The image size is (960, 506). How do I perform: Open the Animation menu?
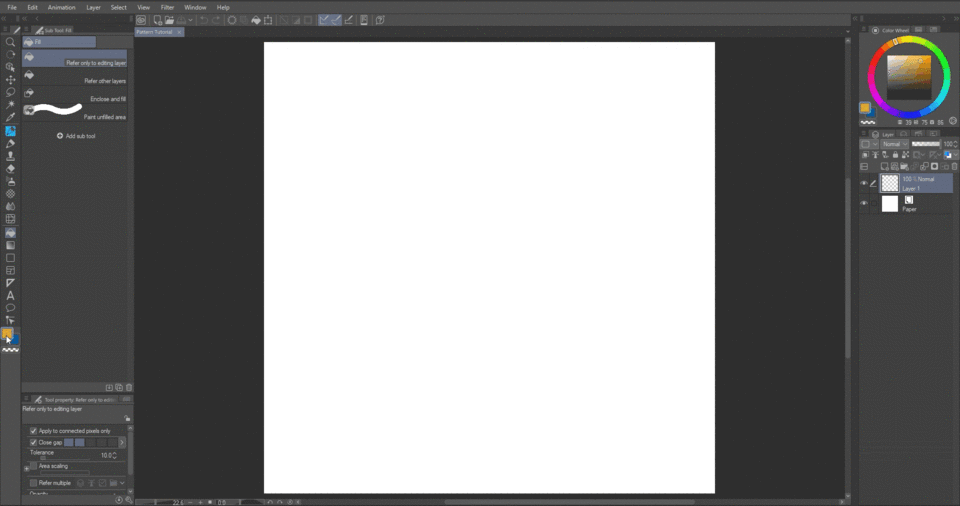coord(61,7)
